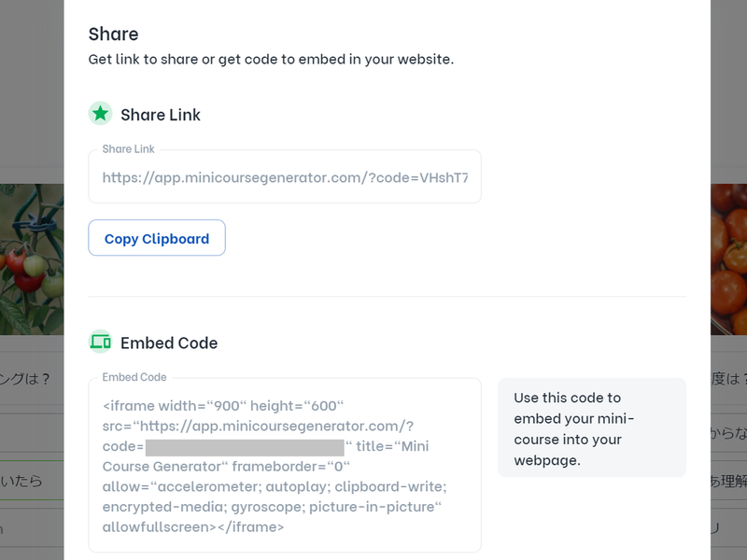This screenshot has width=747, height=560.
Task: Click the green star icon beside Share Link
Action: click(x=100, y=114)
